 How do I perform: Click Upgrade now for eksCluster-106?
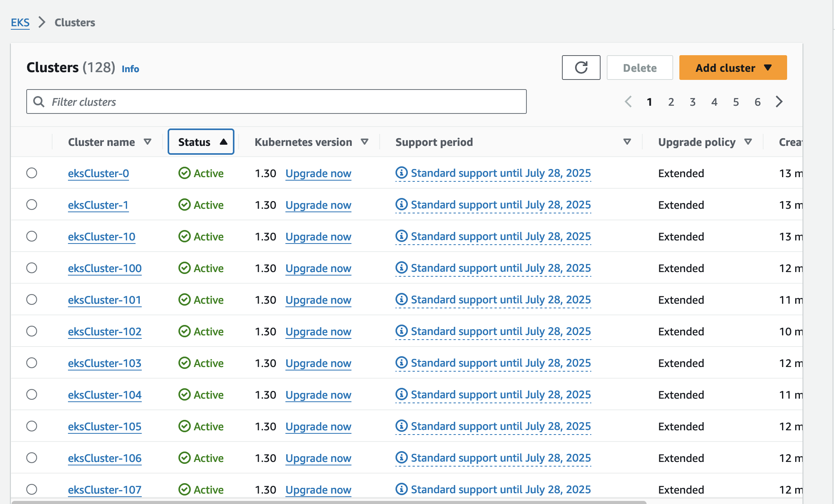coord(318,458)
